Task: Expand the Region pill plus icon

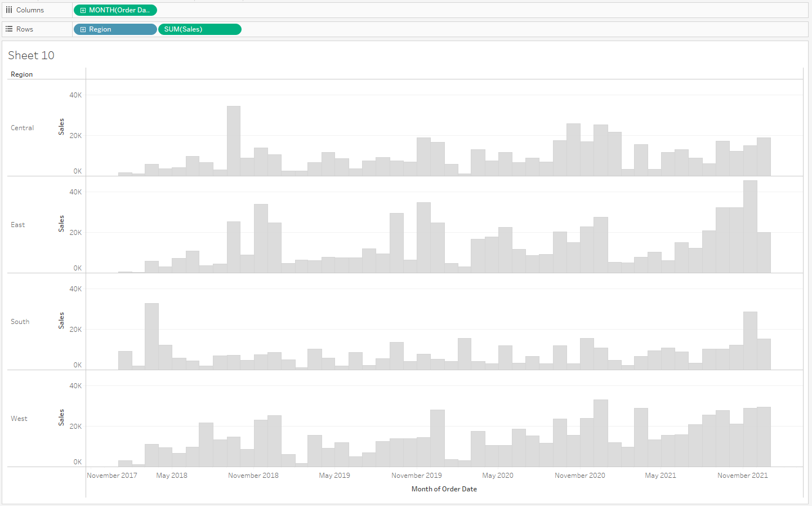Action: [x=83, y=29]
